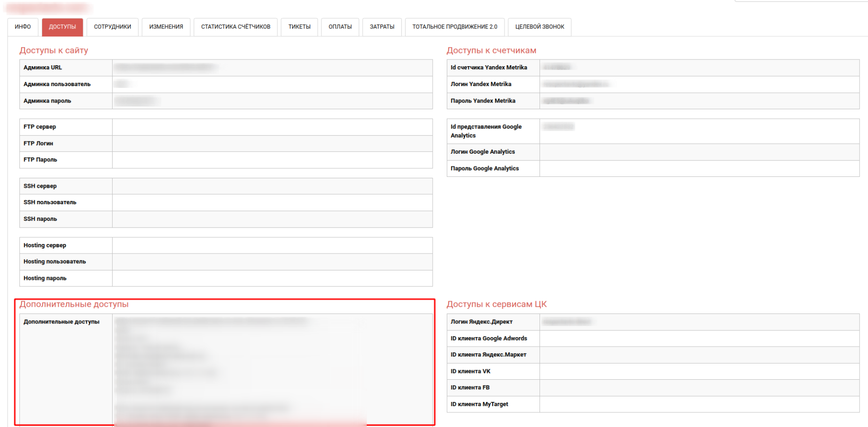Select ТОТАЛЬНОЕ ПРОДВИЖЕНИЕ 2.0 tab
The height and width of the screenshot is (427, 868).
(454, 27)
